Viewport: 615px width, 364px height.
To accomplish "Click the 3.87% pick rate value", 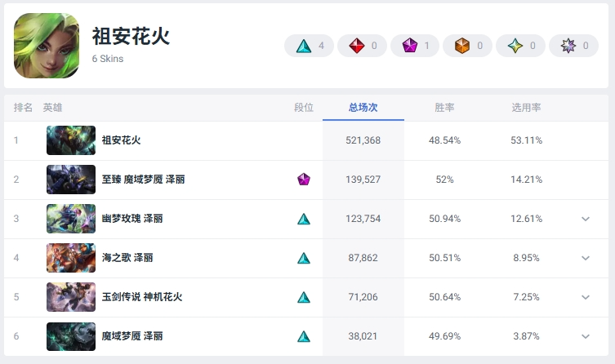I will (x=526, y=336).
